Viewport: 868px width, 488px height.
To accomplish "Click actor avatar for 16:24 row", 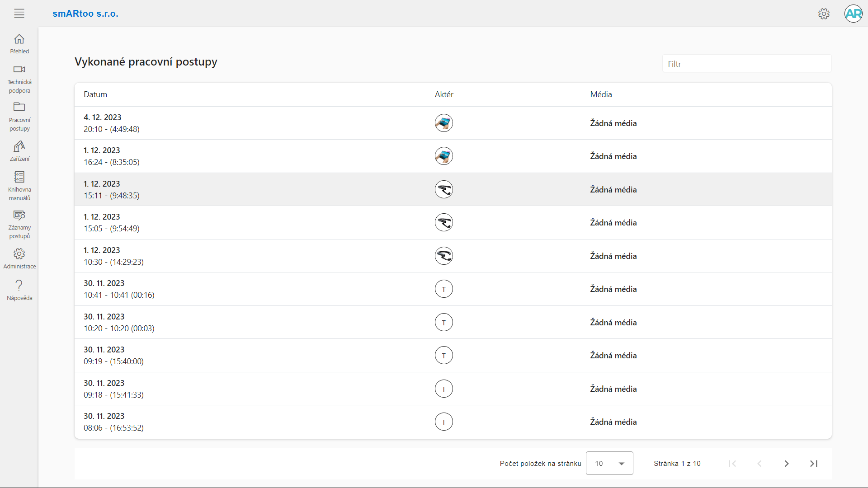I will tap(443, 156).
